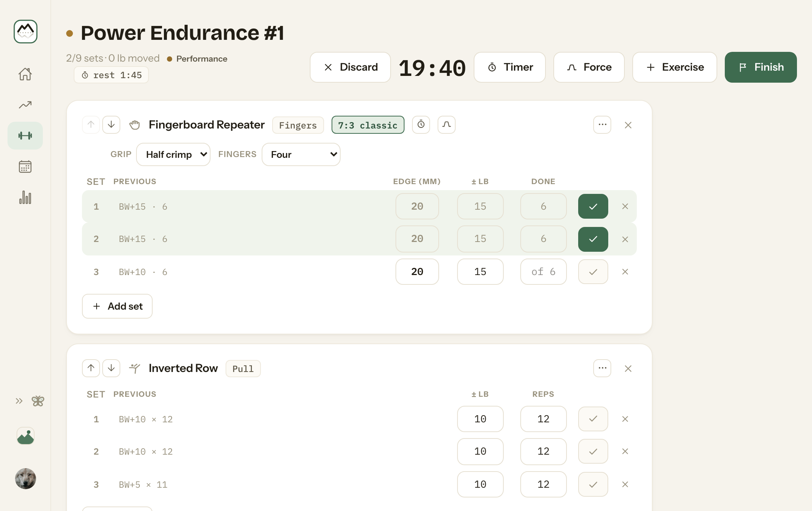This screenshot has height=511, width=812.
Task: Delete Inverted Row set 2
Action: tap(625, 451)
